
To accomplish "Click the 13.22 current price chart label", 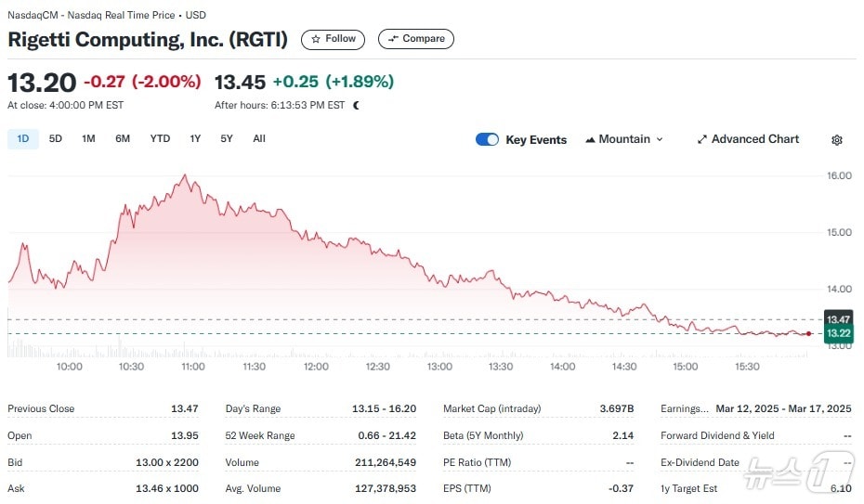I will (838, 333).
